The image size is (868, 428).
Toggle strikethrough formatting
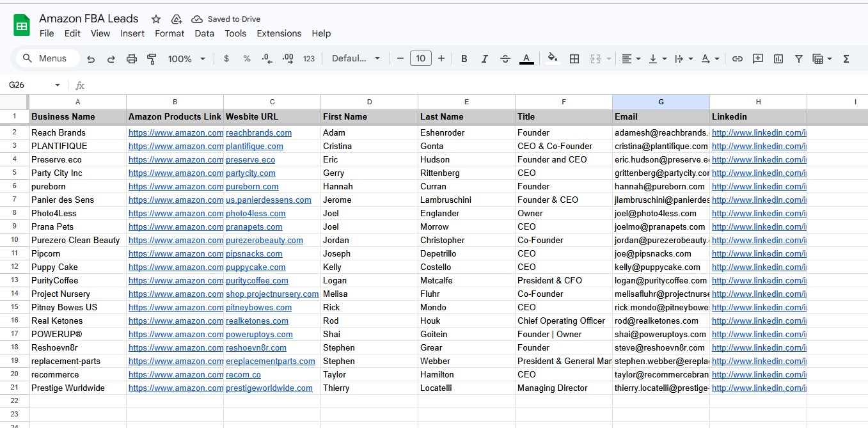click(x=505, y=59)
